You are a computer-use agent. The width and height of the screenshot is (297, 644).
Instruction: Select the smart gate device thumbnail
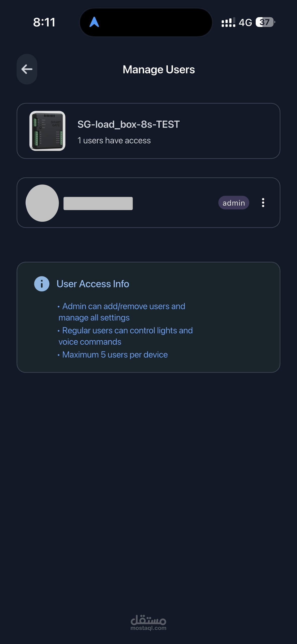click(x=47, y=131)
